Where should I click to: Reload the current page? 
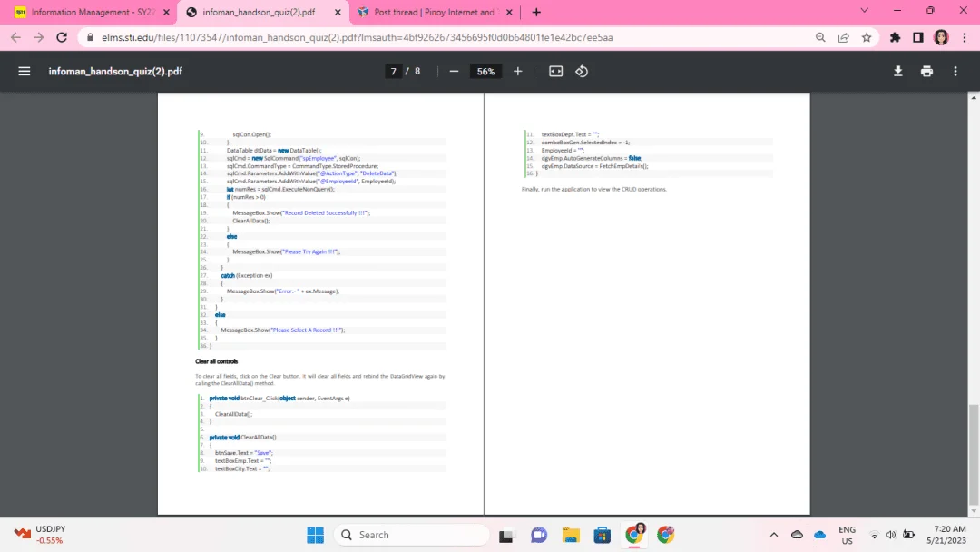(x=62, y=37)
